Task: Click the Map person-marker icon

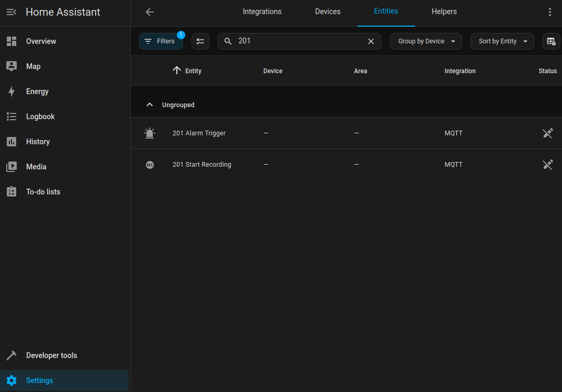Action: pos(12,66)
